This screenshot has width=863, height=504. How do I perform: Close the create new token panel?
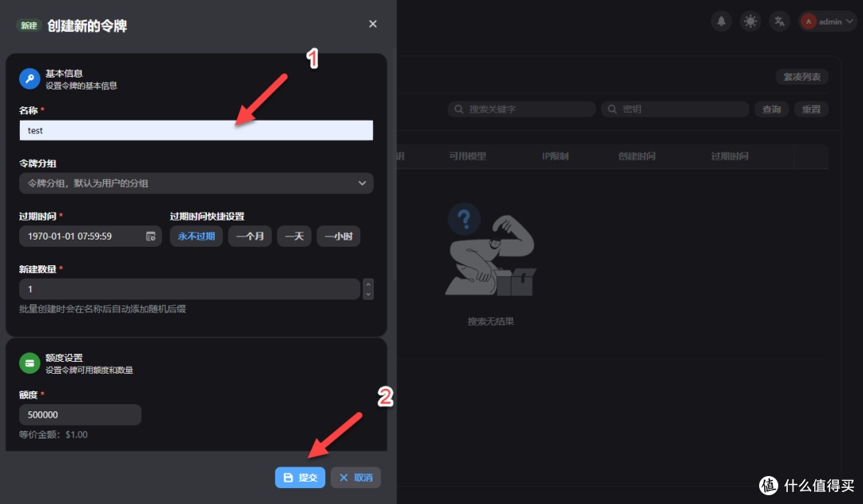pyautogui.click(x=372, y=24)
